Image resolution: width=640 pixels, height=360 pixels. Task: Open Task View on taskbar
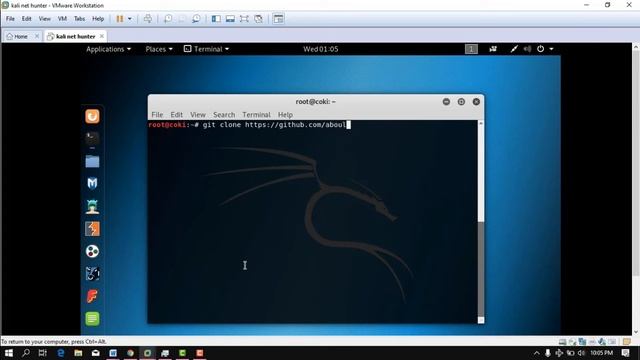pos(42,353)
